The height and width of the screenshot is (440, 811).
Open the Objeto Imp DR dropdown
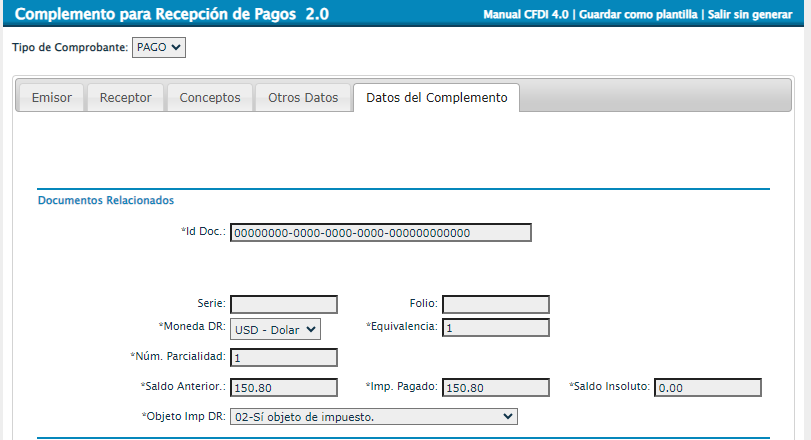point(373,416)
